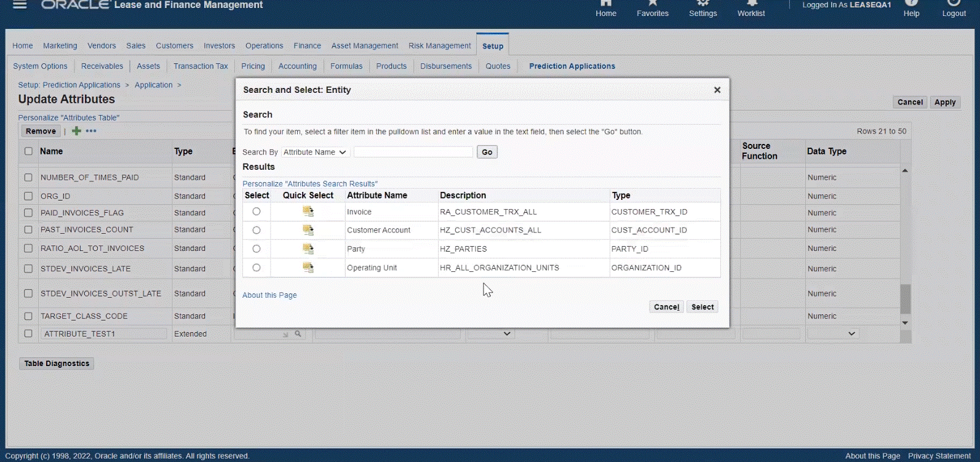Click the search magnifier in ATTRIBUTE_TEST1 row

298,334
